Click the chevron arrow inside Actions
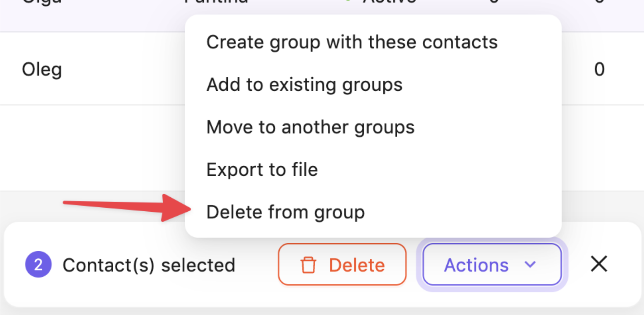 coord(530,265)
